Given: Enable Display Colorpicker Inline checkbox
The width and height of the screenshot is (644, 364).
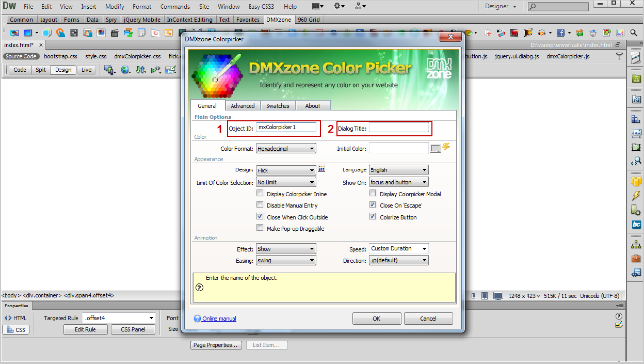Looking at the screenshot, I should (260, 194).
